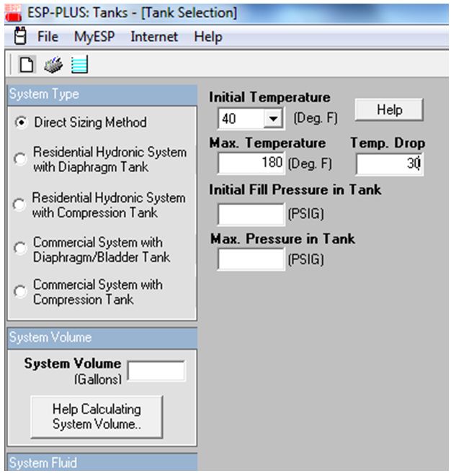Viewport: 451px width, 476px height.
Task: Click the tank icon beside File menu
Action: [x=20, y=36]
